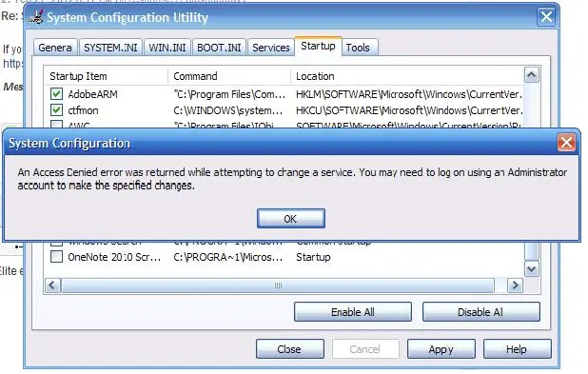Click the HKLM\SOFTWARE location cell for AdobeARM
Image resolution: width=588 pixels, height=374 pixels.
[x=409, y=94]
